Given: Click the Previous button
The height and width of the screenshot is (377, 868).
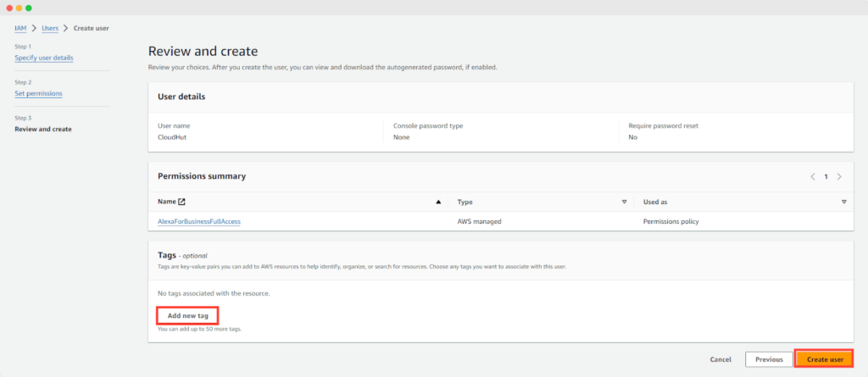Looking at the screenshot, I should coord(769,359).
